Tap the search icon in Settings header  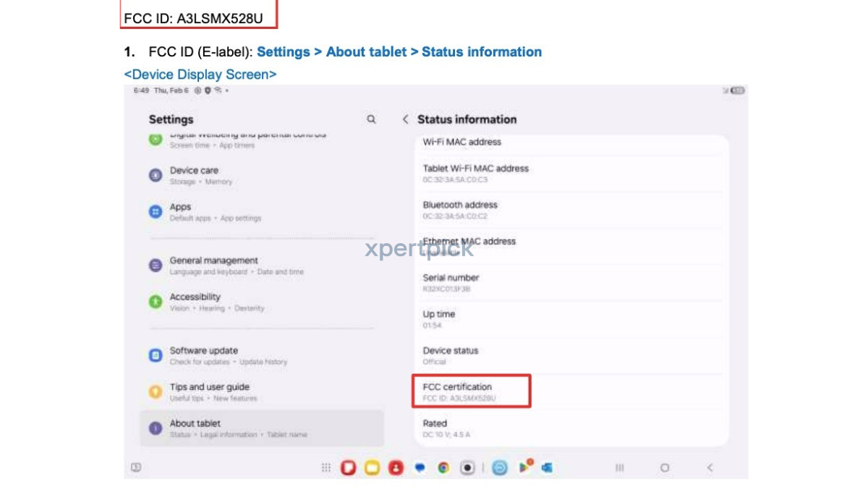[x=371, y=119]
